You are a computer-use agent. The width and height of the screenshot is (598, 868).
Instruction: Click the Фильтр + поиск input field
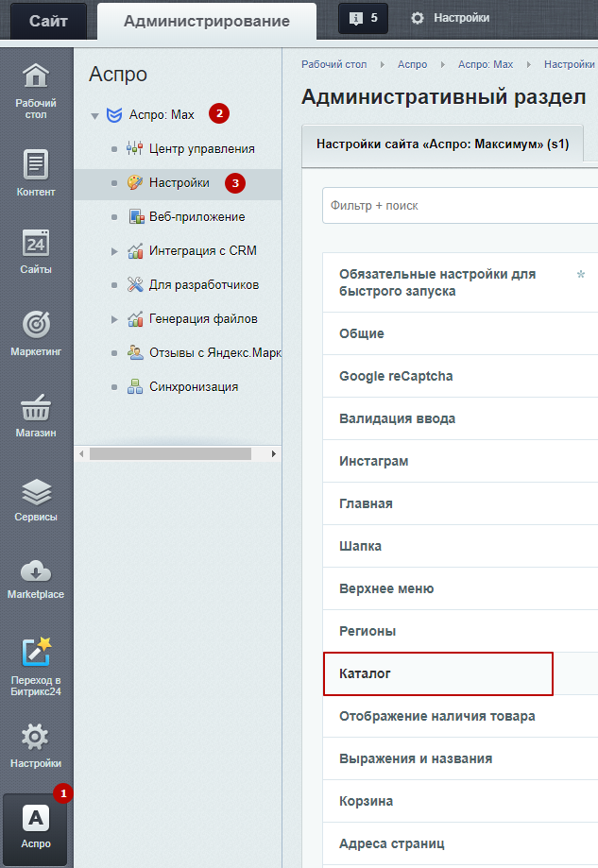click(x=460, y=205)
